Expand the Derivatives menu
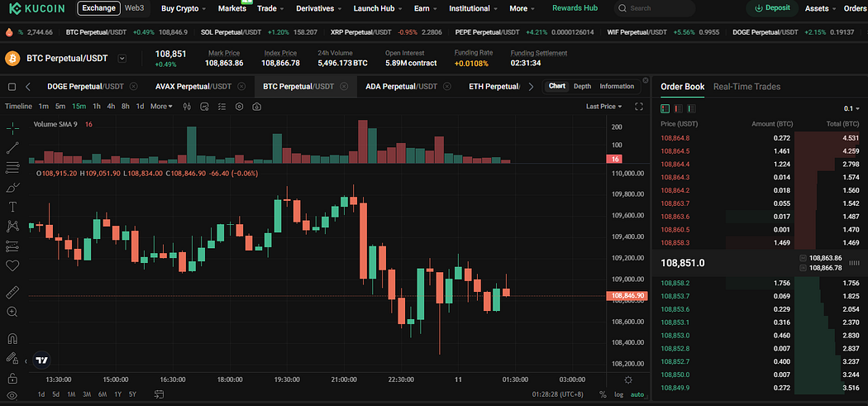This screenshot has width=868, height=406. (x=319, y=8)
